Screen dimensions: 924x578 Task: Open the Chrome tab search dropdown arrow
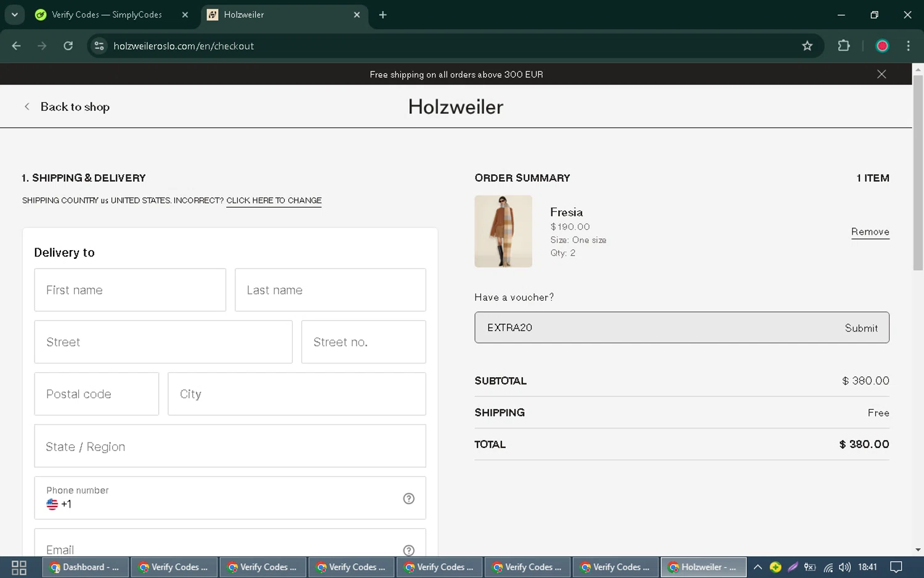14,15
